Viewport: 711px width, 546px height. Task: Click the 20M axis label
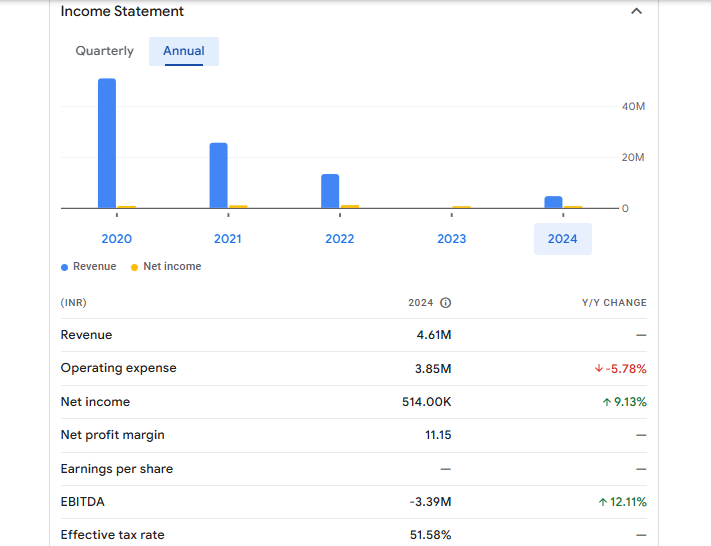633,157
